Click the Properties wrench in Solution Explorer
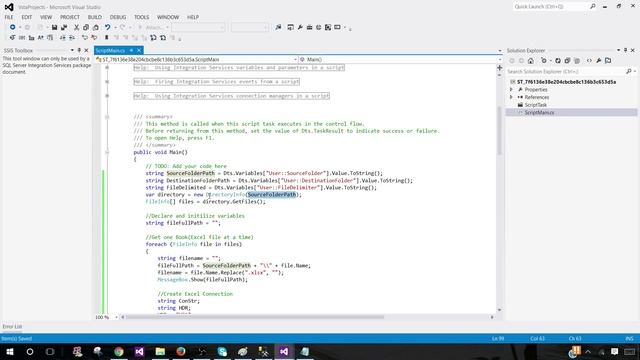This screenshot has height=360, width=640. (598, 61)
